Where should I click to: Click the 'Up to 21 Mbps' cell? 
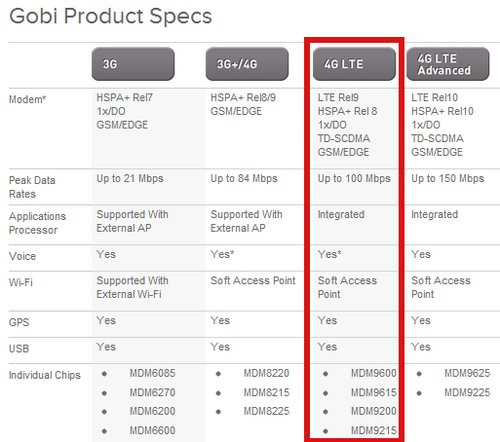pyautogui.click(x=130, y=179)
